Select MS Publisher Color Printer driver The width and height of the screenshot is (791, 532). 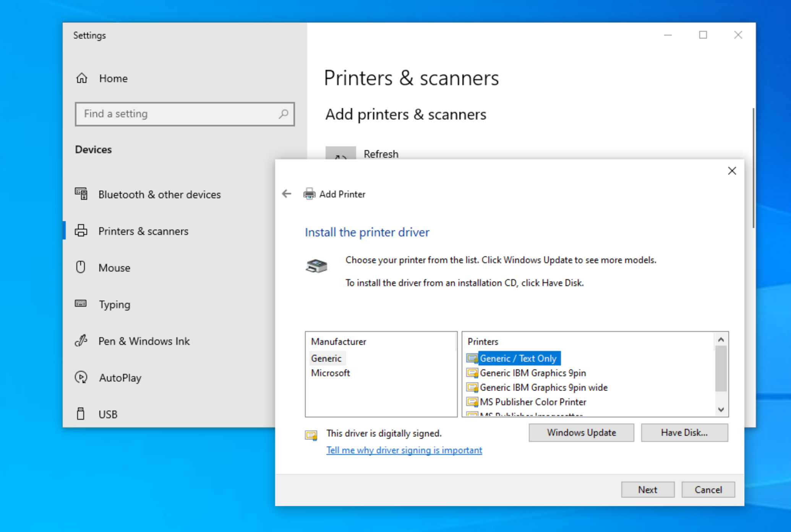[x=533, y=402]
